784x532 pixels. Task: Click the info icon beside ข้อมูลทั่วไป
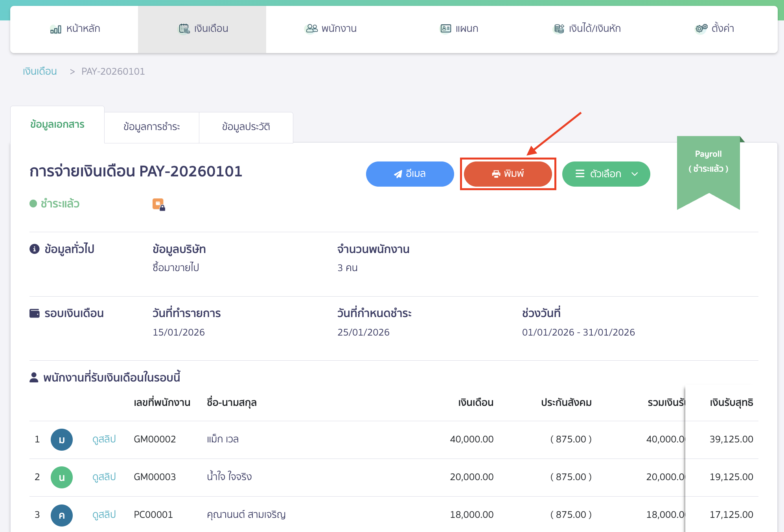[x=35, y=249]
